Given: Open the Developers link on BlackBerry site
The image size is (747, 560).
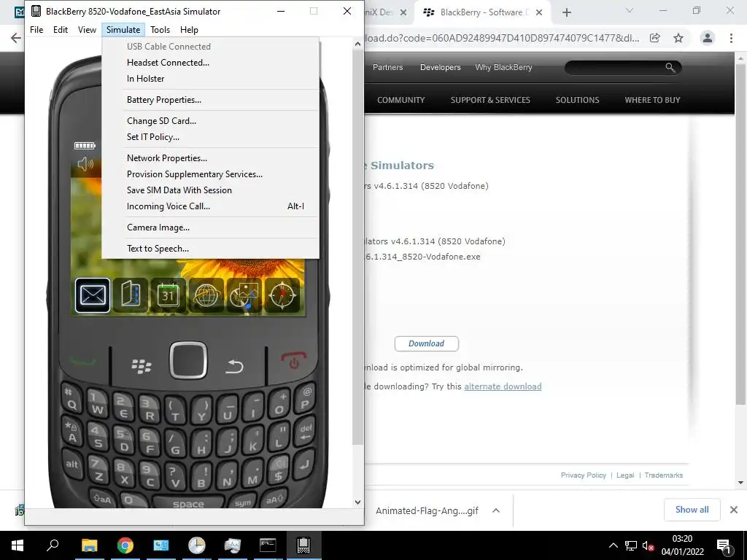Looking at the screenshot, I should [440, 67].
